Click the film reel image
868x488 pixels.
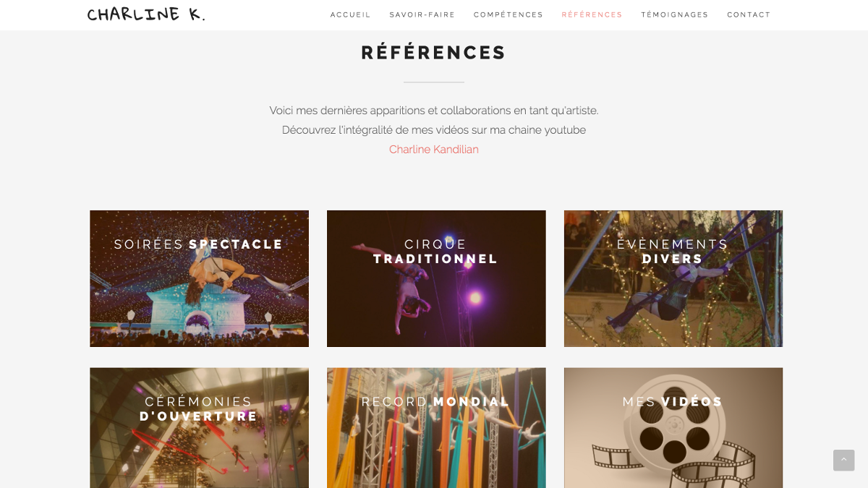pos(673,445)
